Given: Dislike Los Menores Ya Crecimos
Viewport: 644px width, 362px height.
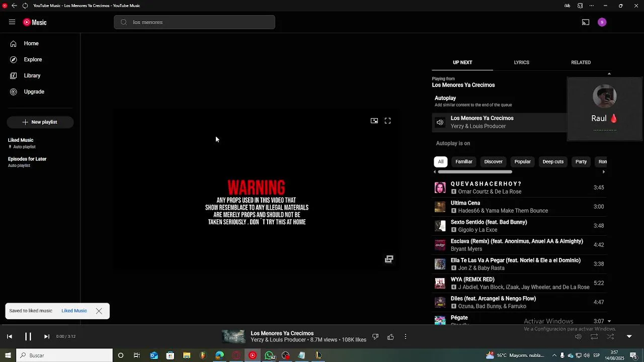Looking at the screenshot, I should click(x=375, y=337).
